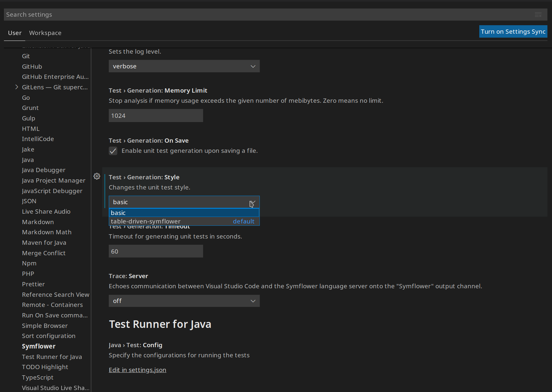The width and height of the screenshot is (552, 392).
Task: Select Gulp in the settings tree
Action: 29,118
